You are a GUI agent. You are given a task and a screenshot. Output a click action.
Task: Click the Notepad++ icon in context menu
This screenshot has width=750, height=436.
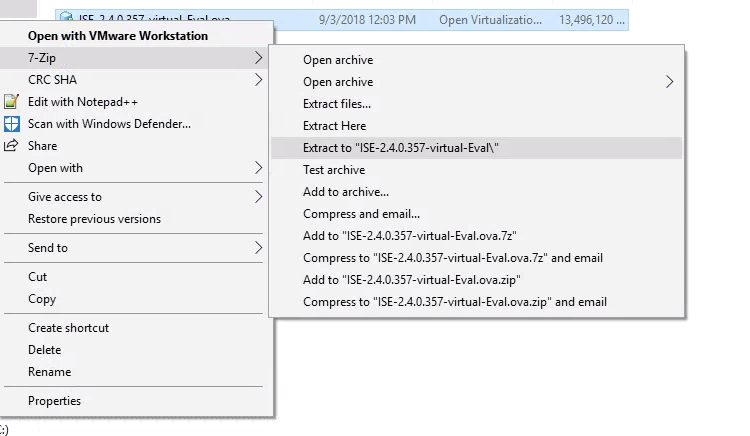click(x=11, y=101)
